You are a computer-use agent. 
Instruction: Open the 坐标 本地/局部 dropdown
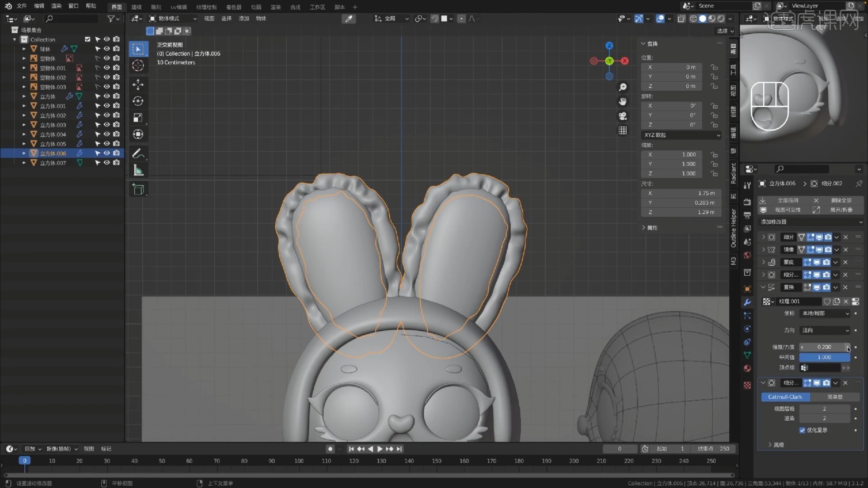pyautogui.click(x=825, y=313)
